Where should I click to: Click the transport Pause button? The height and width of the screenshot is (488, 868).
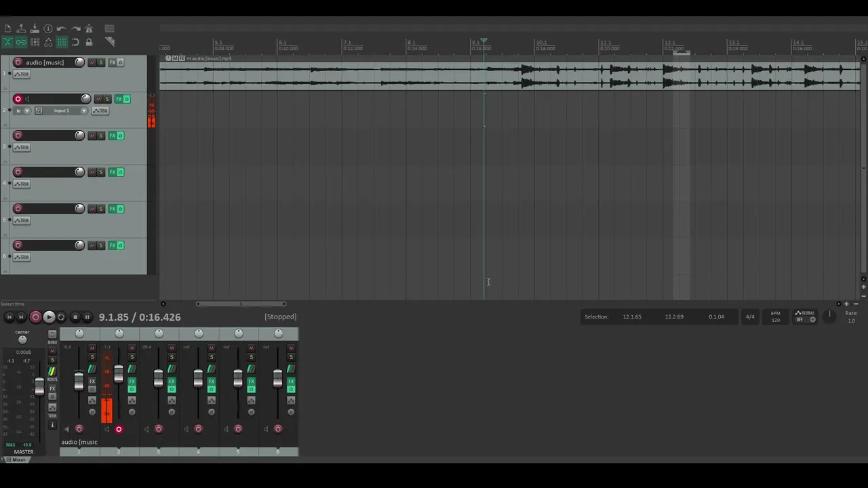tap(87, 317)
